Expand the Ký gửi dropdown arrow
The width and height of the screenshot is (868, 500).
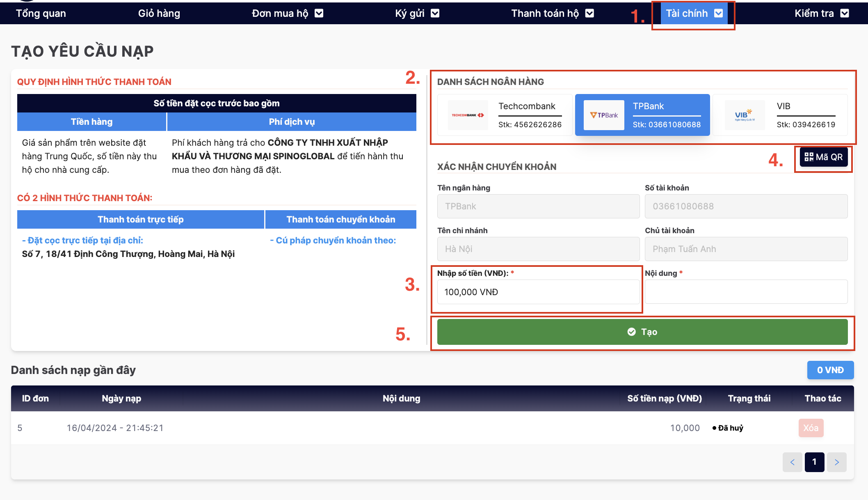[x=435, y=14]
